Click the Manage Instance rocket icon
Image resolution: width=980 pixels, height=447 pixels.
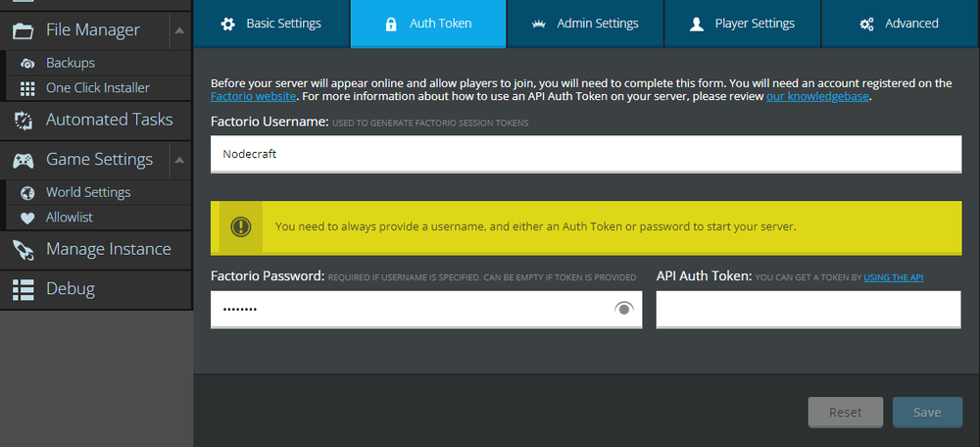click(24, 249)
